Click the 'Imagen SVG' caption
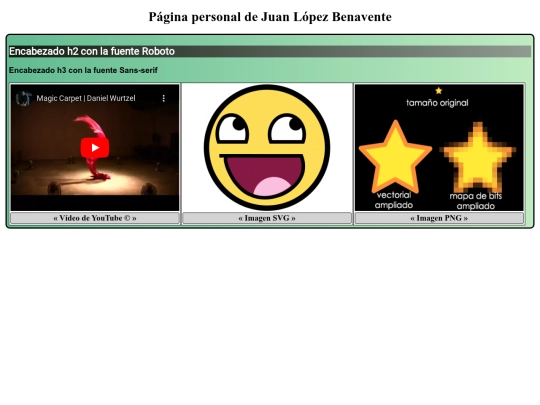This screenshot has width=540, height=405. point(267,218)
